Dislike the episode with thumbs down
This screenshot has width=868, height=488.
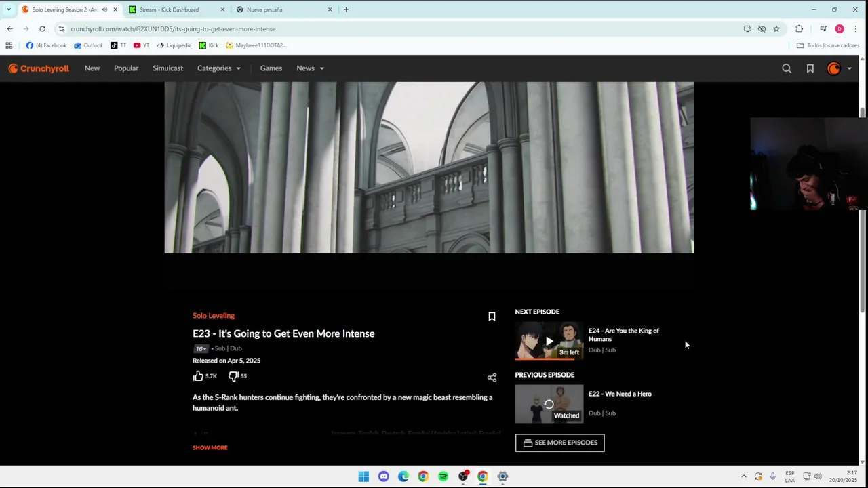233,375
